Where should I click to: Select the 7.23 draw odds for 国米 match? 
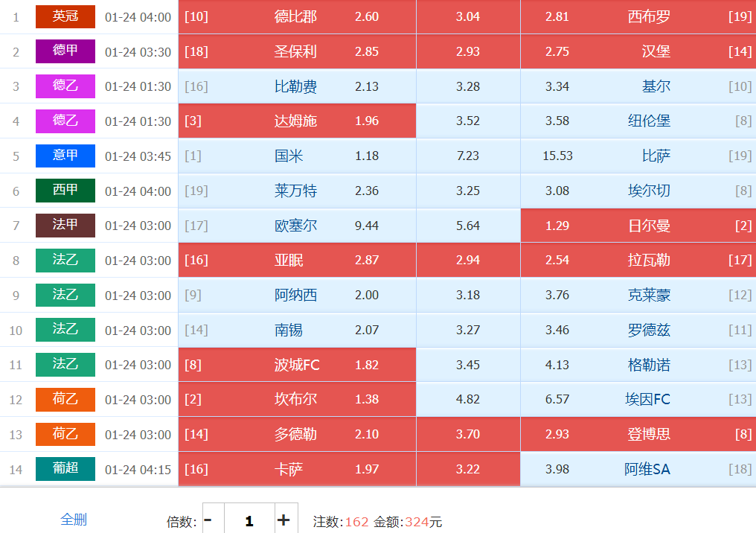coord(468,156)
